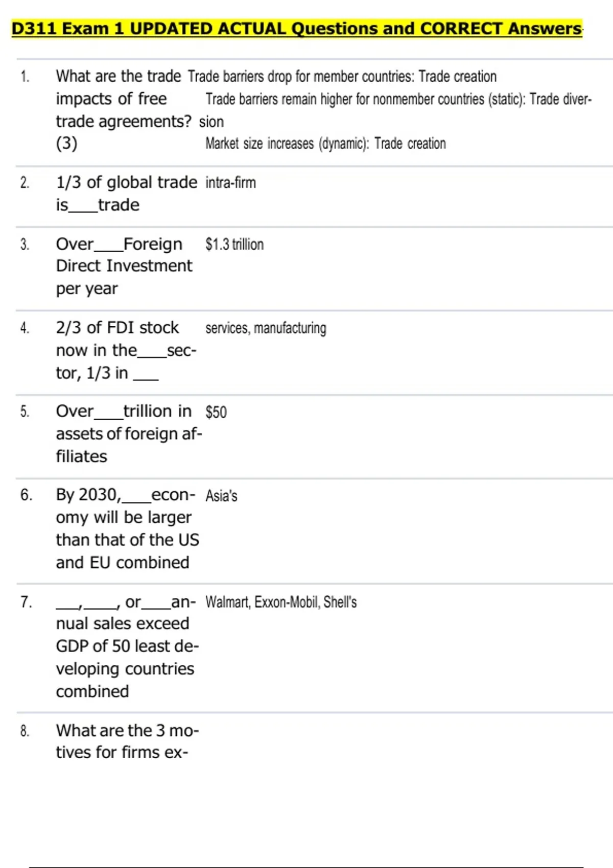This screenshot has width=613, height=868.
Task: Select the '2/3 of FDI stock' question
Action: (x=126, y=350)
